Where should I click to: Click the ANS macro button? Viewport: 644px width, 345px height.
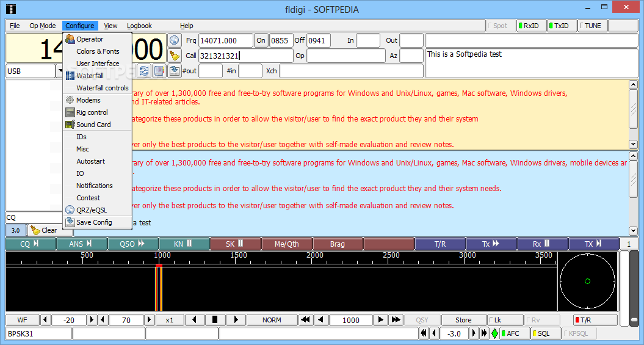coord(82,244)
